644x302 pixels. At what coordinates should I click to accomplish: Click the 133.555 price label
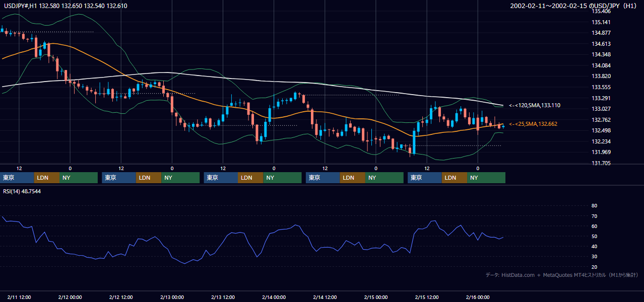pyautogui.click(x=601, y=87)
